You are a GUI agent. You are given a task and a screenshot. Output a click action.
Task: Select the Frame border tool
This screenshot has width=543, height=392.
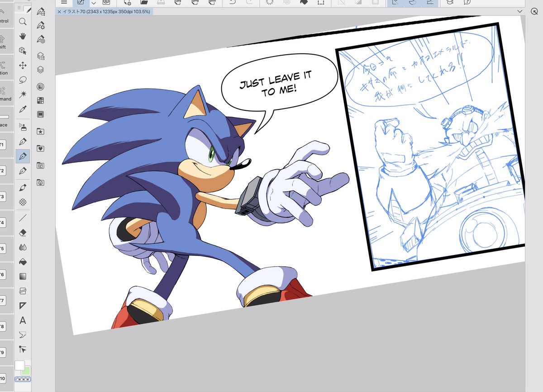[23, 291]
